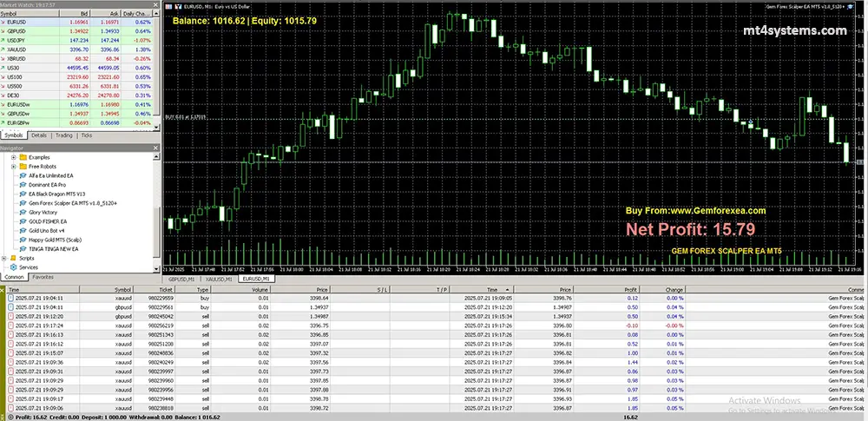The image size is (868, 421).
Task: Click the Free Robots folder icon
Action: click(23, 166)
